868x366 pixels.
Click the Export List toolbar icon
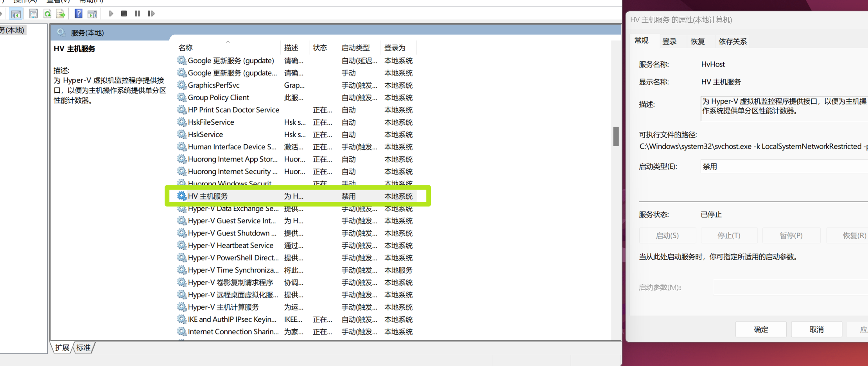click(x=61, y=14)
